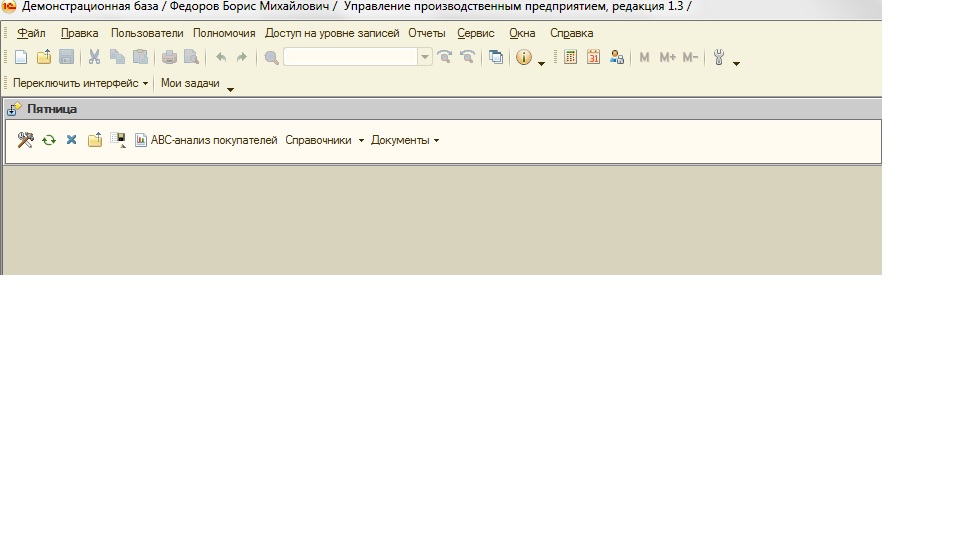Open the Справочники dropdown
Image resolution: width=960 pixels, height=540 pixels.
tap(324, 140)
